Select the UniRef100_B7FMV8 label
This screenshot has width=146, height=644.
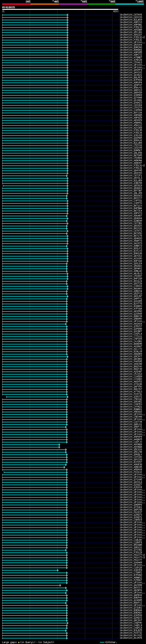(131, 80)
